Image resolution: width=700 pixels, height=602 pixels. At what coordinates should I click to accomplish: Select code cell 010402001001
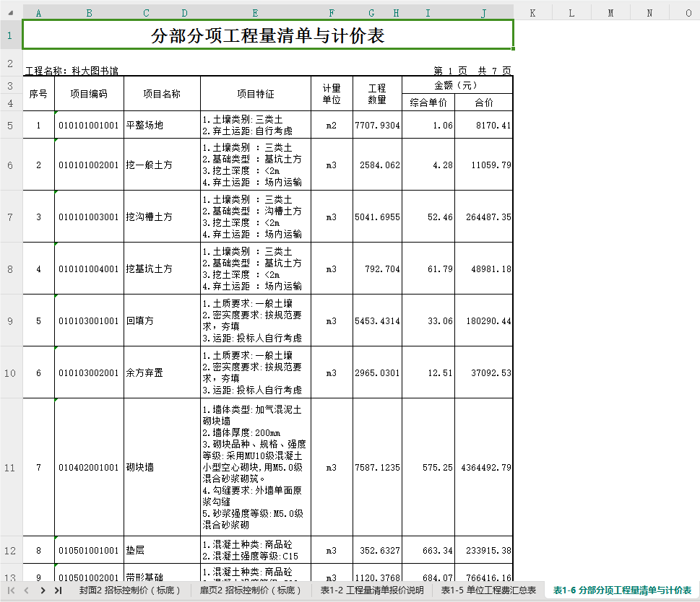point(90,467)
